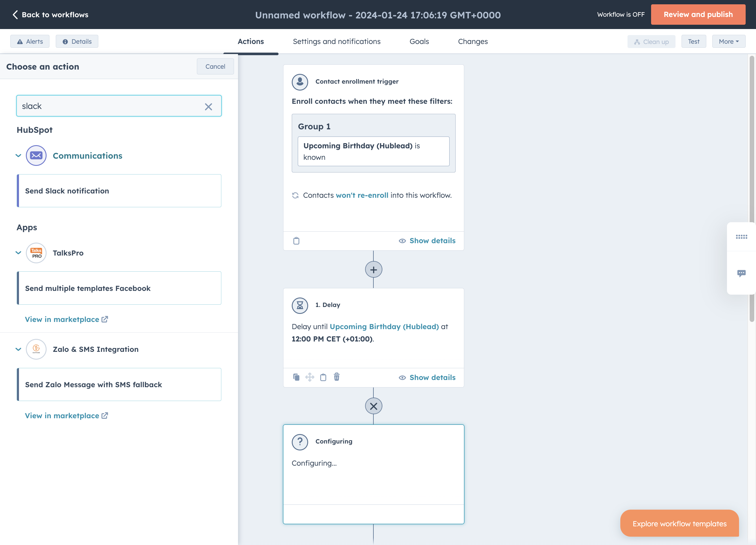
Task: Cancel insertion with X circle button
Action: pos(373,406)
